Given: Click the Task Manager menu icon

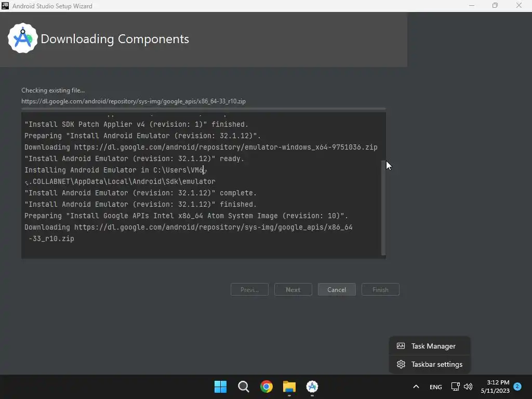Looking at the screenshot, I should pos(401,346).
